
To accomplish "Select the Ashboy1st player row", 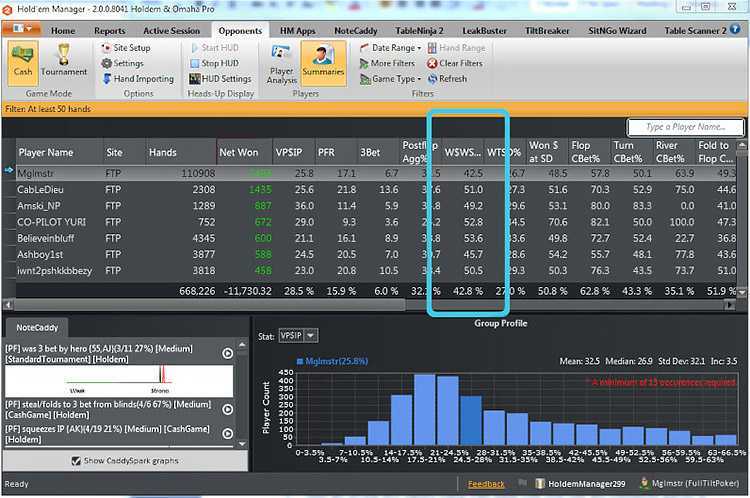I will click(x=376, y=255).
